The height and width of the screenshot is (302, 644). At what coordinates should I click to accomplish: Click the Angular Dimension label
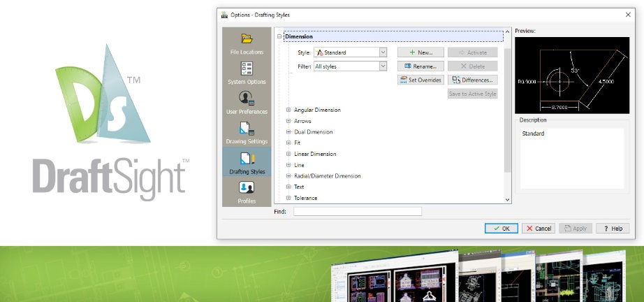[317, 110]
